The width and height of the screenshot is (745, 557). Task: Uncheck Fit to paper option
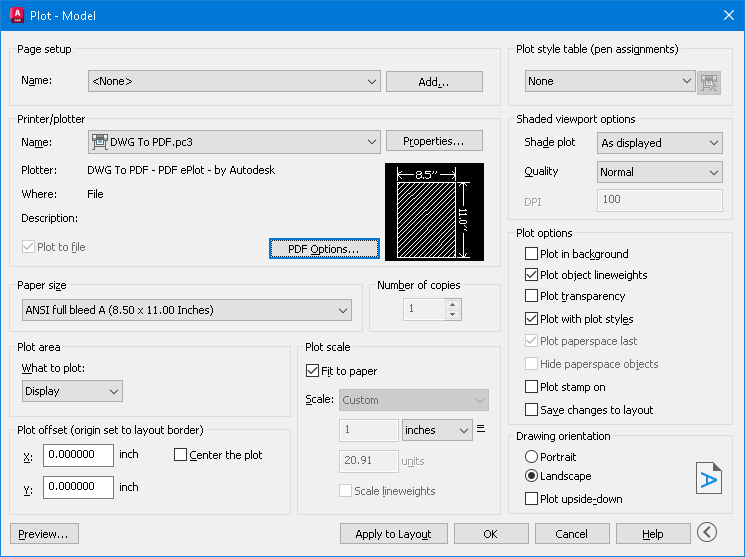click(312, 371)
